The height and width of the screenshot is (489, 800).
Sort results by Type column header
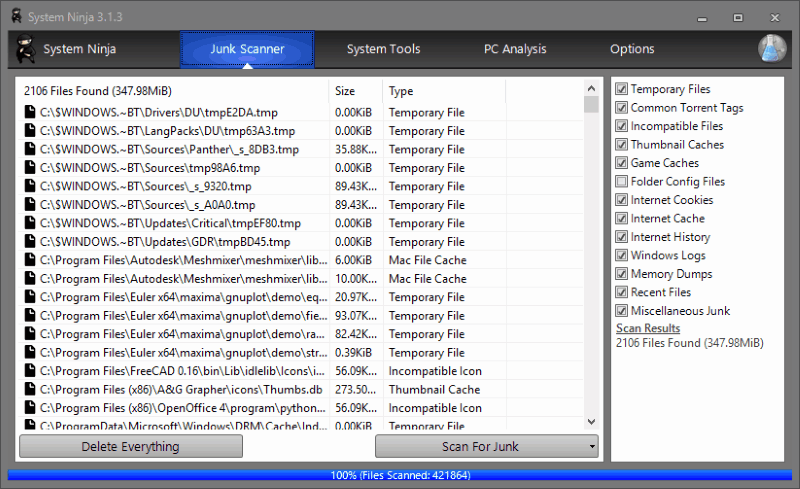pyautogui.click(x=444, y=91)
